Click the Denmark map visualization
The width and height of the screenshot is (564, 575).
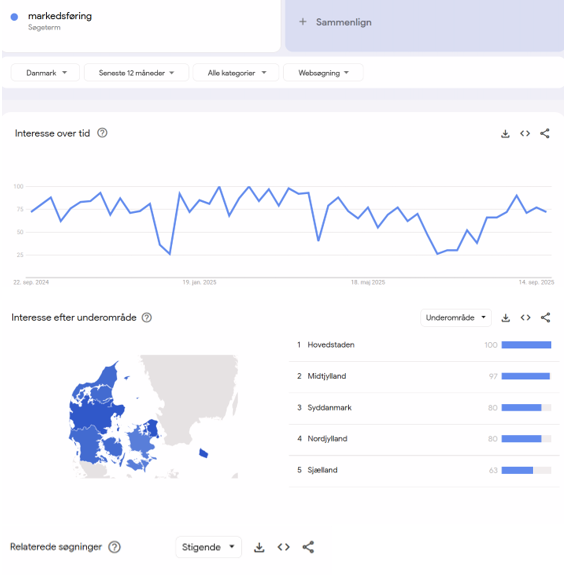pos(153,417)
